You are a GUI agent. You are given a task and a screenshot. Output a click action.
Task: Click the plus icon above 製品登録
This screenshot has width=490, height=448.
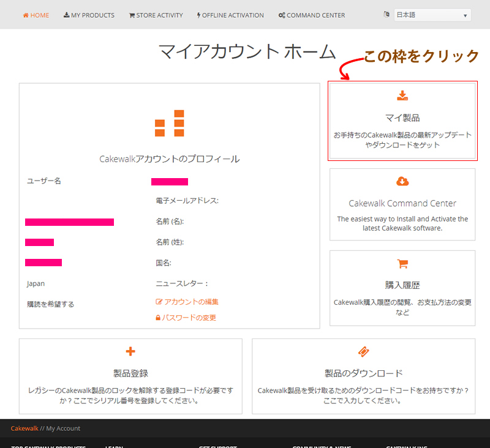pos(130,351)
